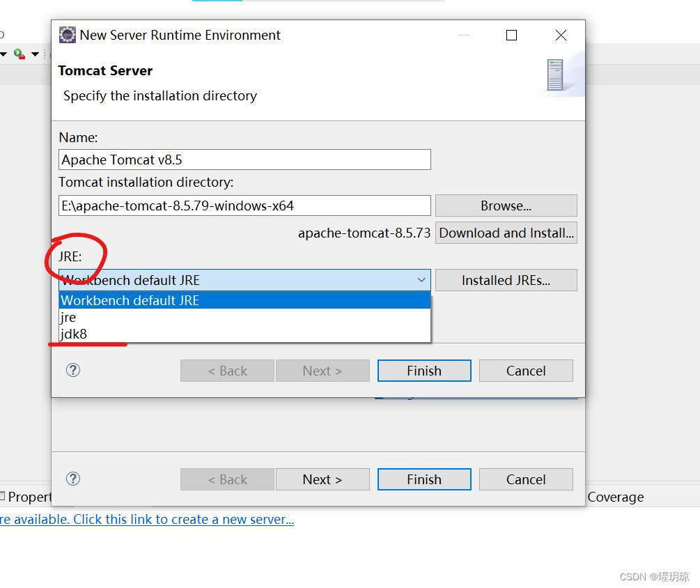700x588 pixels.
Task: Switch to the Properties view tab
Action: tap(26, 497)
